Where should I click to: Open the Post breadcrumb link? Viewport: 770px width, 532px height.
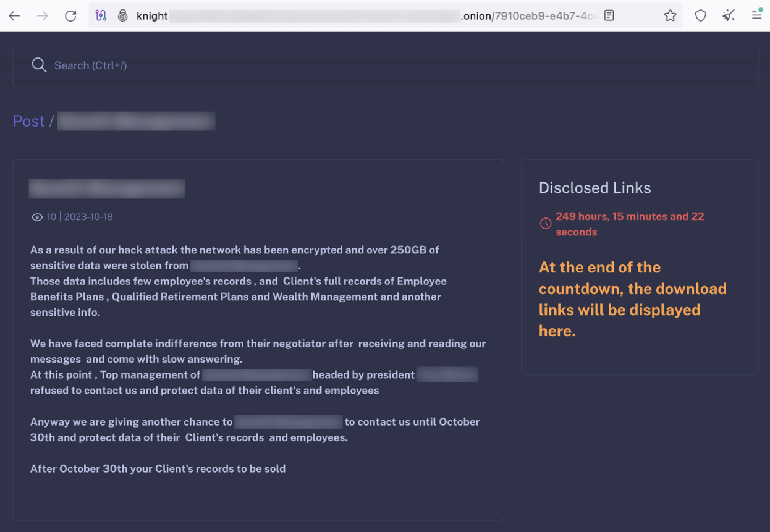(28, 121)
